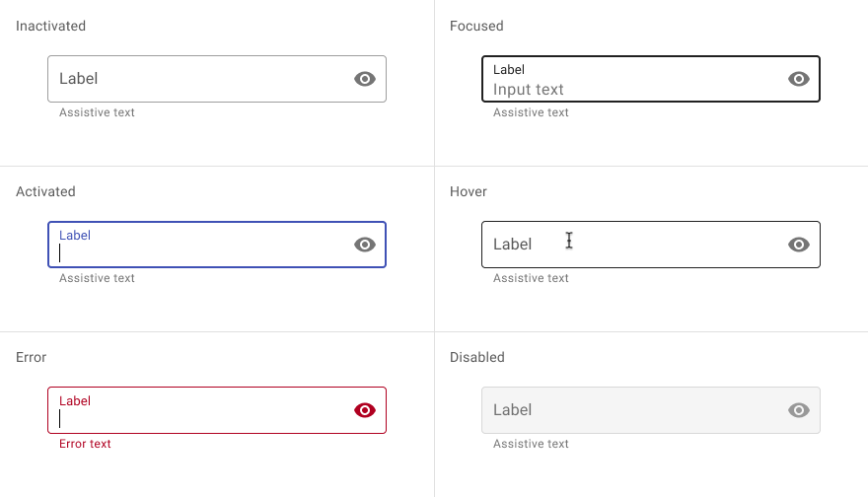Click the small black Label in the Focused field
Screen dimensions: 868x497
click(509, 70)
